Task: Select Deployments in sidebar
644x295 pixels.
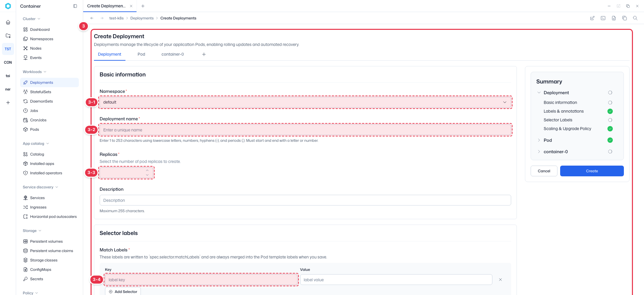Action: point(49,82)
